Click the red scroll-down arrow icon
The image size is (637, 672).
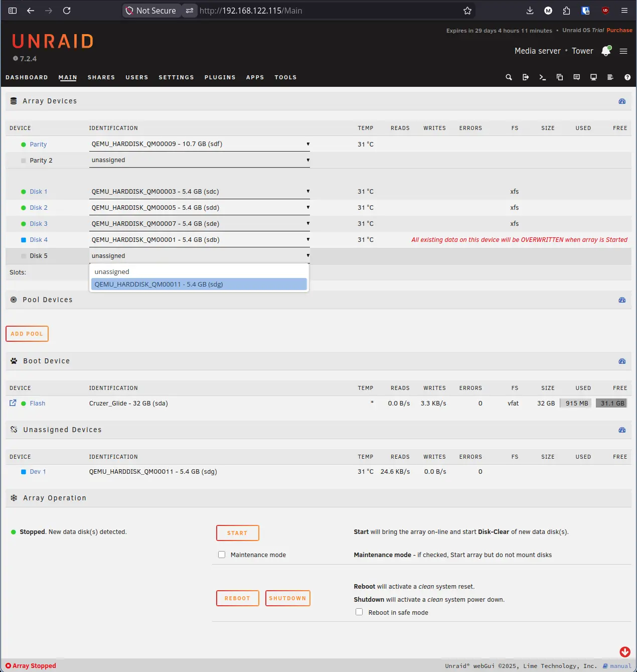[x=625, y=652]
